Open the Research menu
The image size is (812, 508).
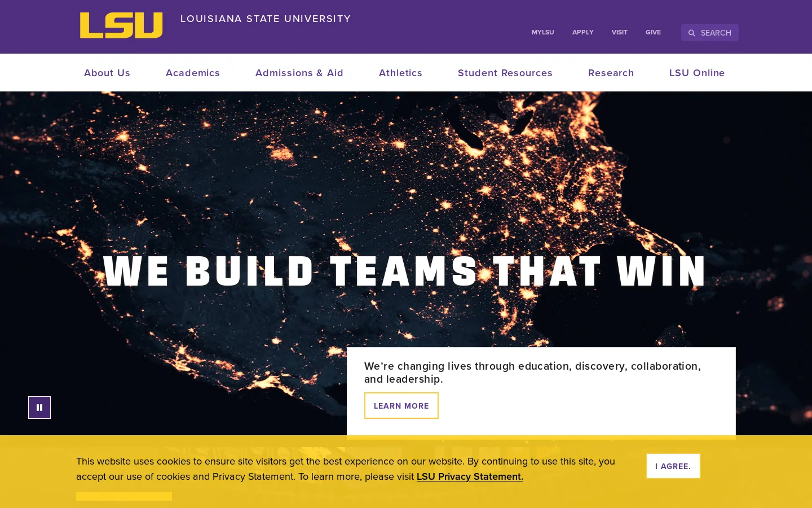pyautogui.click(x=611, y=73)
